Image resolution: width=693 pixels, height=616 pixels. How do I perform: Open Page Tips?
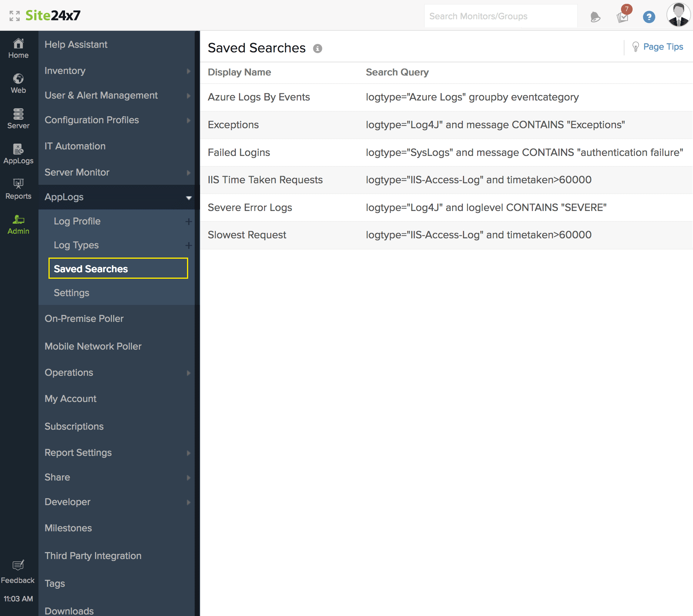click(x=663, y=46)
